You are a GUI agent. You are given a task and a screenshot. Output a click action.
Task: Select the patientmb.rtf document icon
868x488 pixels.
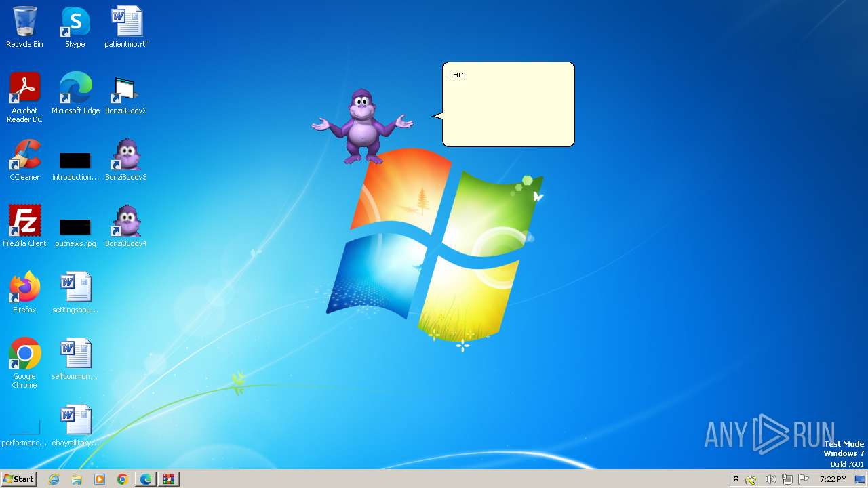coord(126,27)
